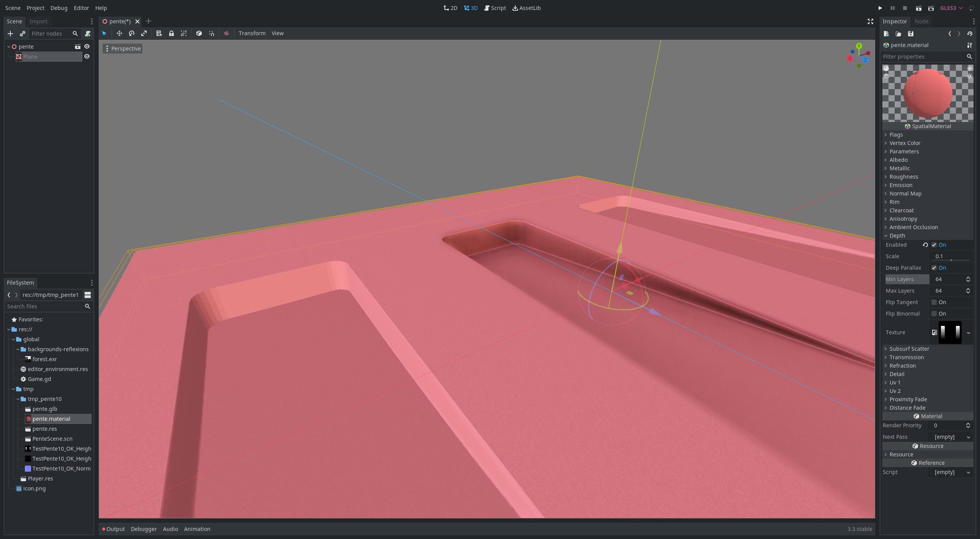This screenshot has height=539, width=980.
Task: Click the Perspective label in the viewport
Action: 125,48
